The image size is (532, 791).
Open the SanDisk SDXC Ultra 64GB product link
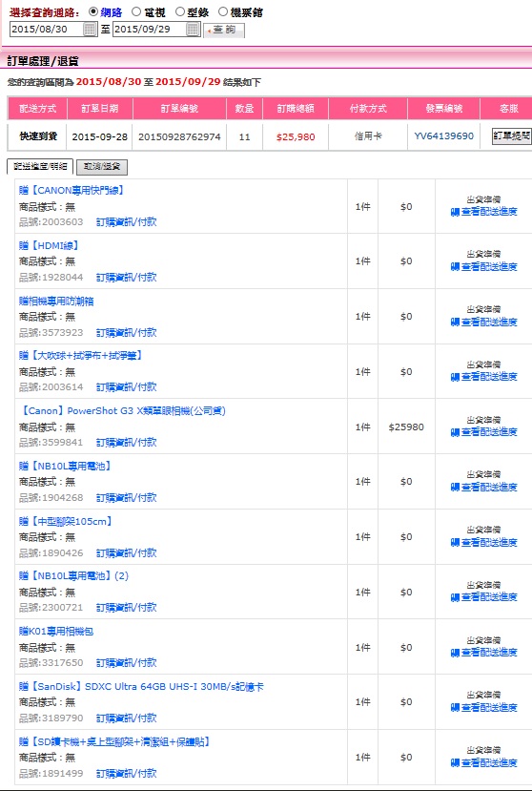pos(141,687)
